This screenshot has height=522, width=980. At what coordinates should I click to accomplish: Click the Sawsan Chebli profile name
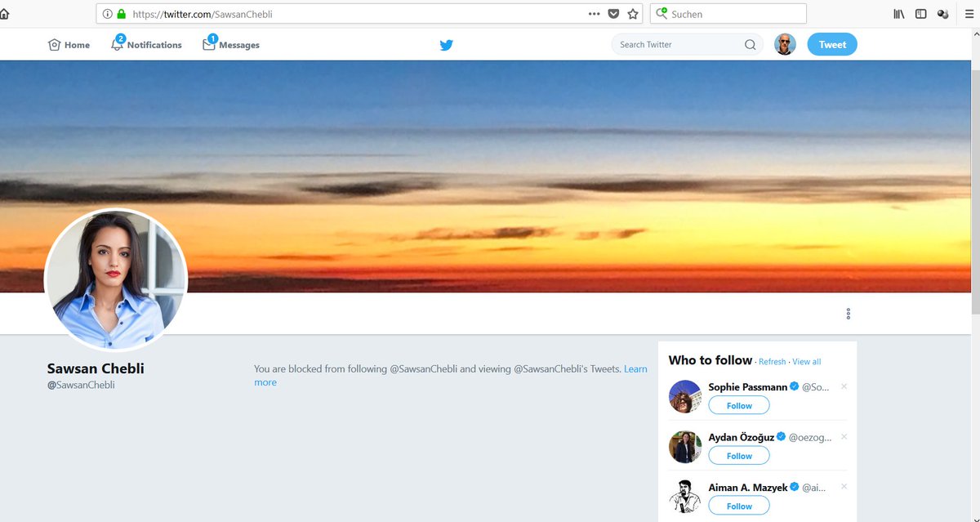[x=96, y=368]
